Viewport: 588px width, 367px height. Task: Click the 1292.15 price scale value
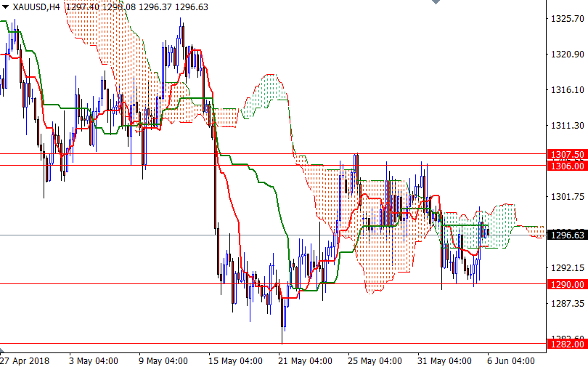568,268
